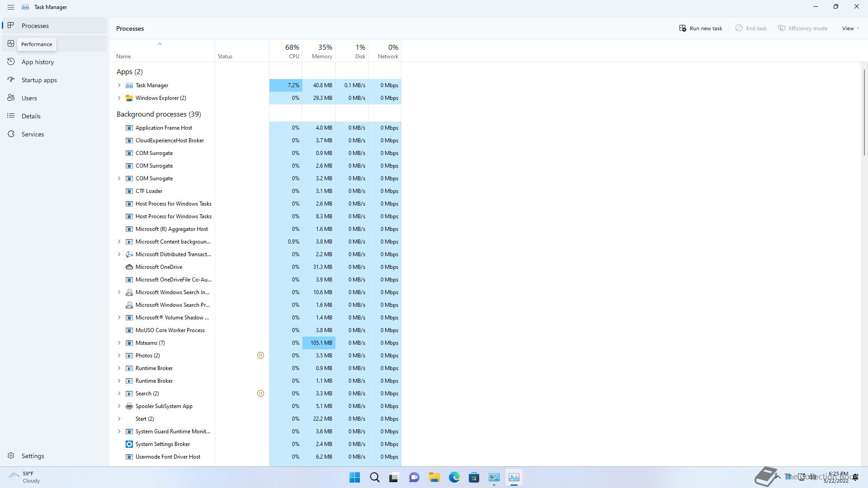
Task: Click the suspended status icon for Photos
Action: click(260, 356)
